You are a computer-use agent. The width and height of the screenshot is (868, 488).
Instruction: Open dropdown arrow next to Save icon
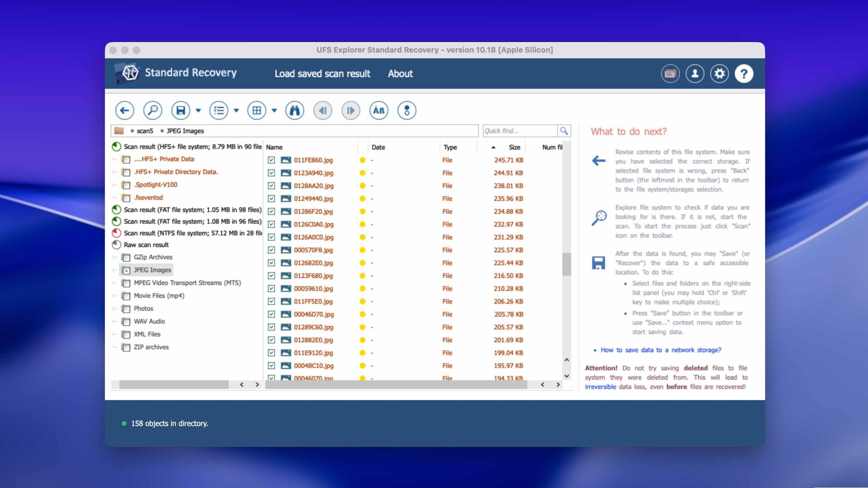point(198,110)
